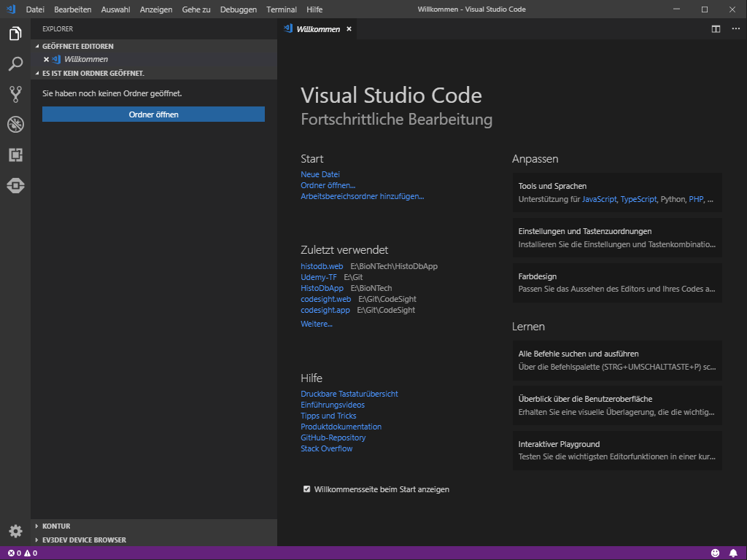Image resolution: width=747 pixels, height=560 pixels.
Task: Click the errors count in status bar
Action: point(15,553)
